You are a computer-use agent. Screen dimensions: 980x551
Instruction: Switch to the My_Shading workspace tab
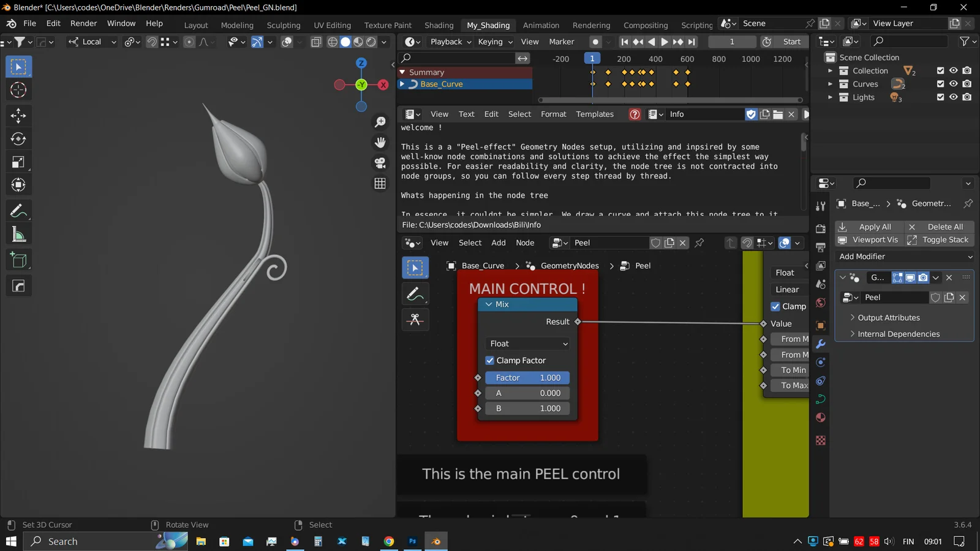click(x=488, y=25)
